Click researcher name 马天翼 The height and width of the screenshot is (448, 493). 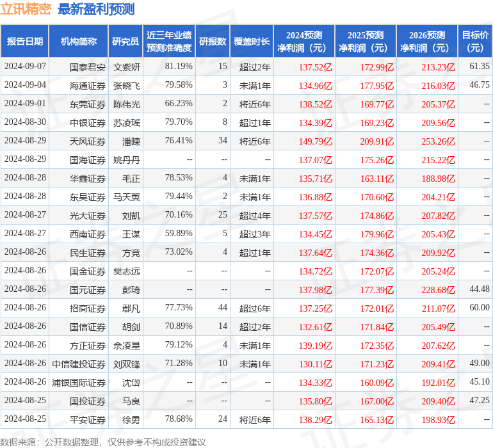[x=127, y=197]
